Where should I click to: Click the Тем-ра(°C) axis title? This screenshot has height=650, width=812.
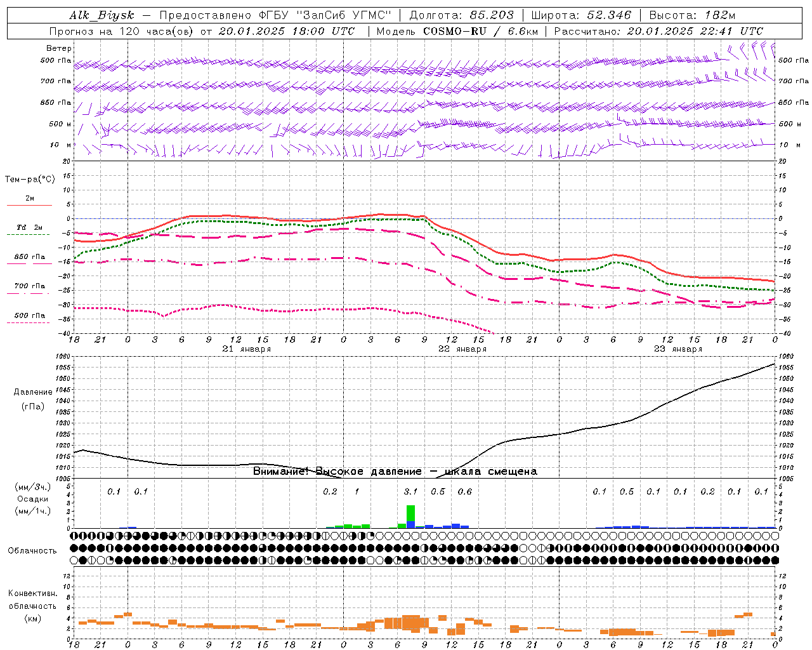(x=30, y=180)
